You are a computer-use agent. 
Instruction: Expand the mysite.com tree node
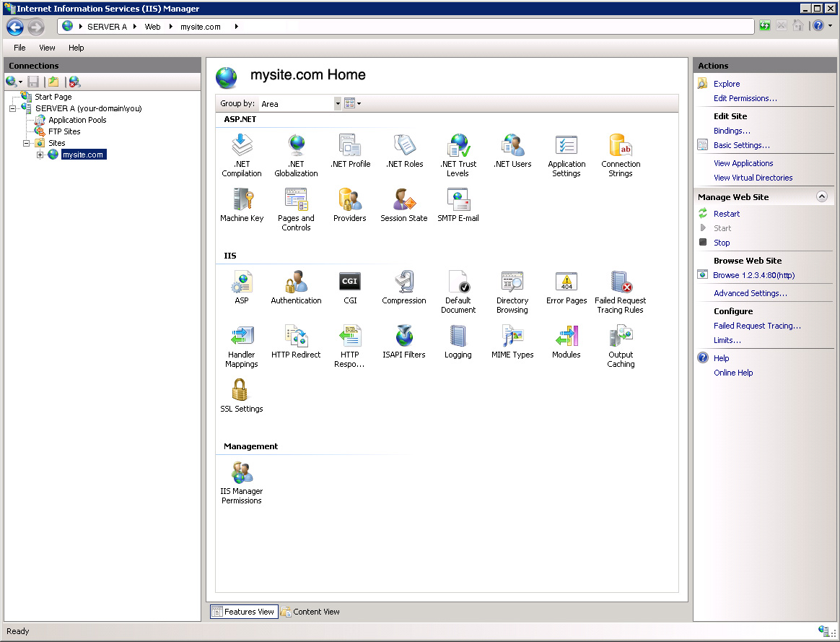coord(40,155)
